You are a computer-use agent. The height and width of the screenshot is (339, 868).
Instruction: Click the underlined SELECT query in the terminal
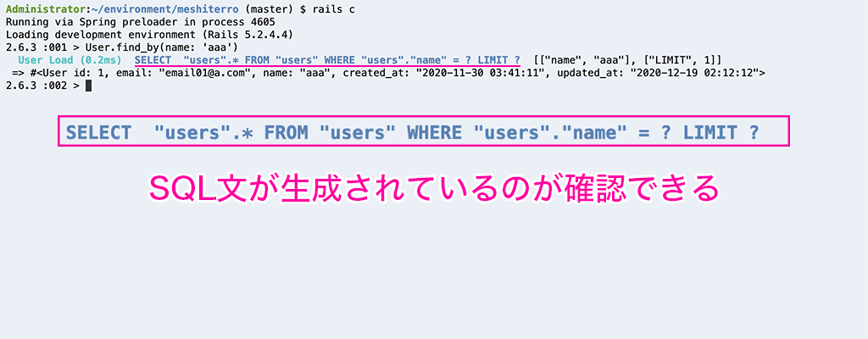(x=327, y=60)
